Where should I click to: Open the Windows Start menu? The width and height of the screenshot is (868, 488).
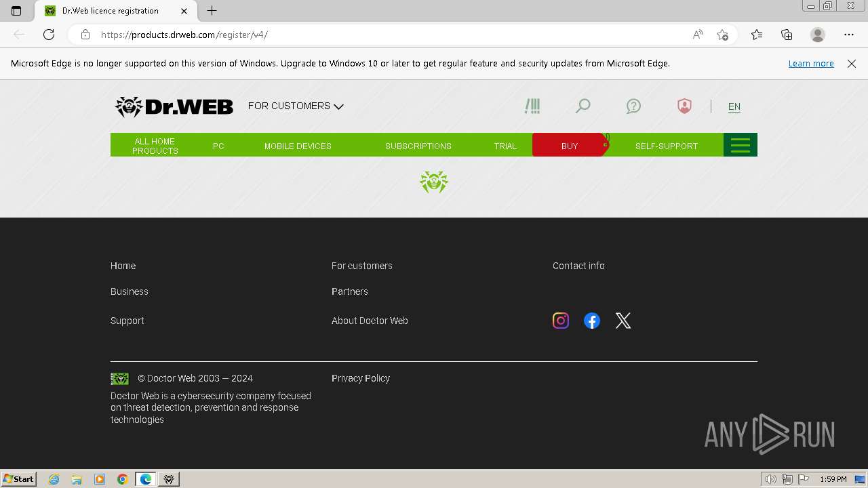[x=18, y=479]
